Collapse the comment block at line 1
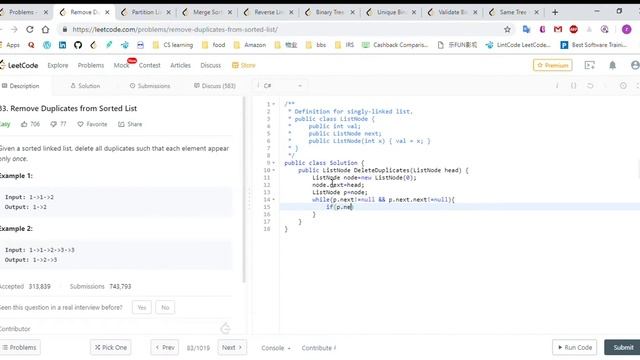 273,104
